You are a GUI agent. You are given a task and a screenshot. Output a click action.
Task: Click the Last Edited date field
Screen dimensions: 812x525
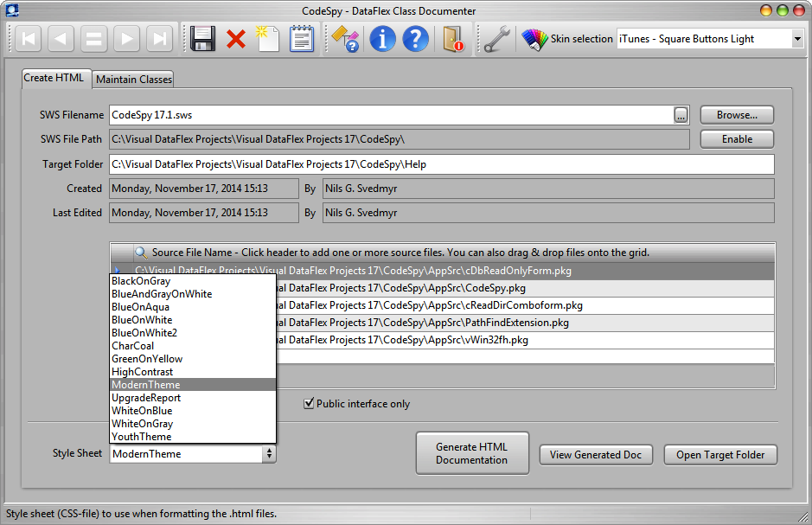click(x=204, y=213)
